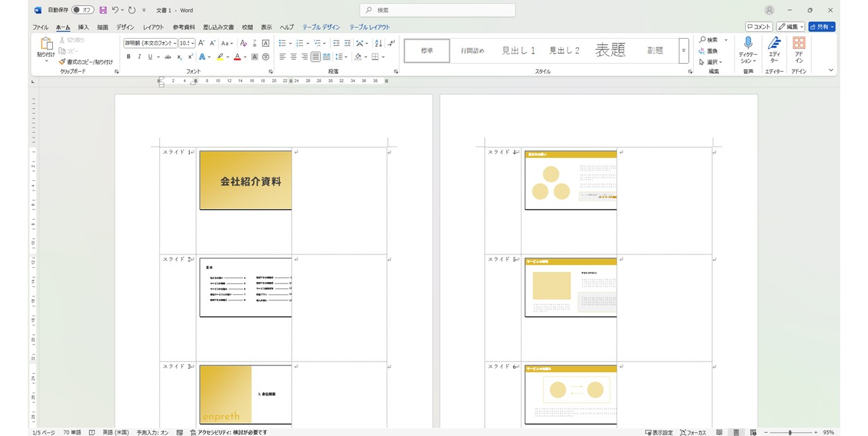The width and height of the screenshot is (868, 436).
Task: Open the Select (選択) dropdown
Action: [711, 62]
